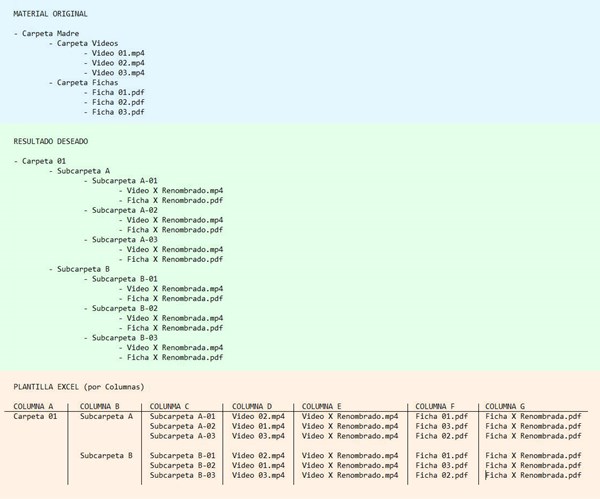The image size is (600, 499).
Task: Click the COLUMNA A header
Action: [33, 406]
